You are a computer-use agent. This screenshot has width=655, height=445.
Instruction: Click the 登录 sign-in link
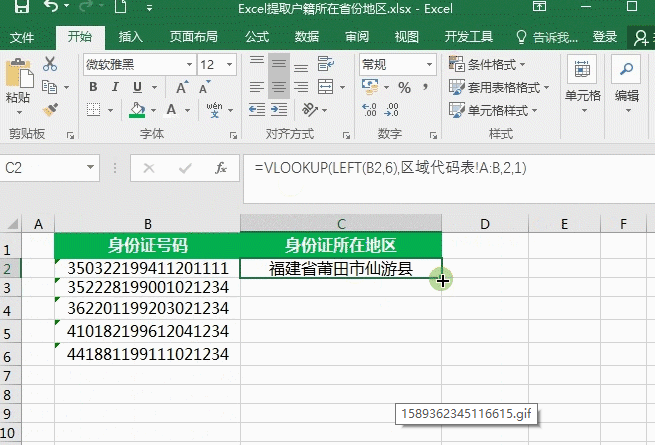[x=605, y=37]
